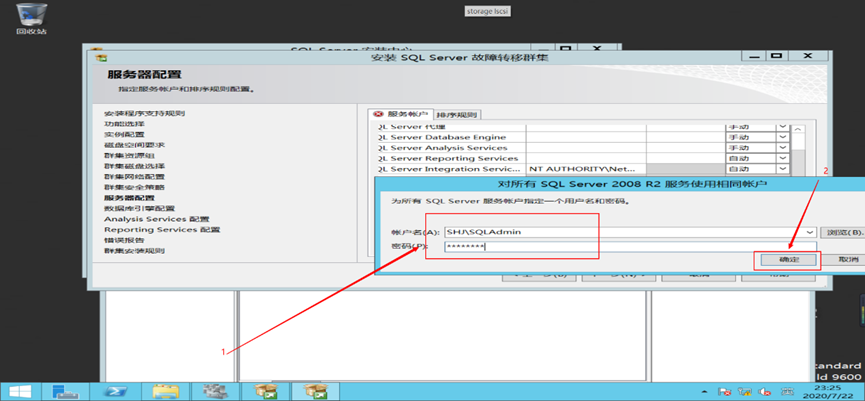Open File Explorer from the taskbar
Viewport: 865px width, 401px height.
[x=163, y=392]
